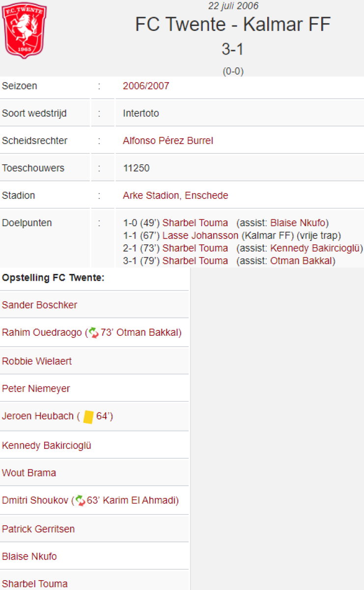Click Otman Bakkal in the 3-1 assist
Viewport: 364px width, 590px height.
pos(301,261)
